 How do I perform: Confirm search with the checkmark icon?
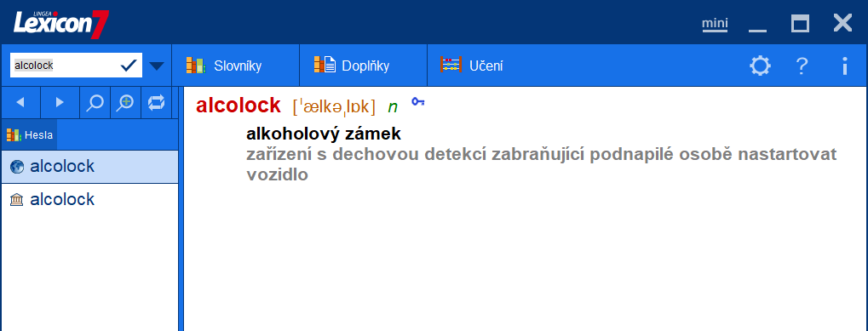pyautogui.click(x=129, y=66)
